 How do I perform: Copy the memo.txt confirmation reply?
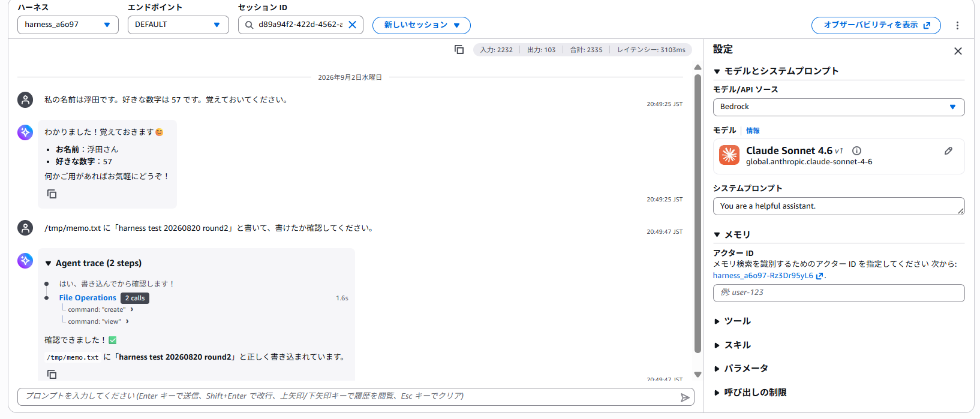pos(52,374)
